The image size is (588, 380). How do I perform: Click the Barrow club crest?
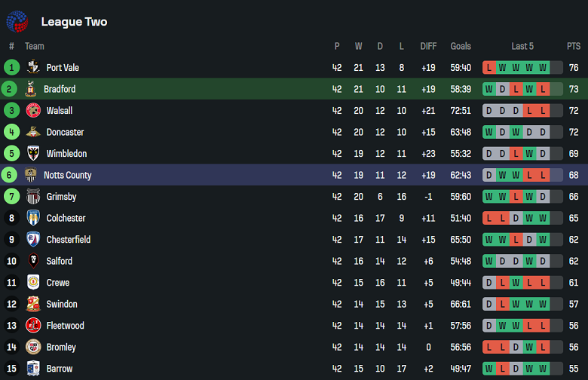tap(33, 369)
